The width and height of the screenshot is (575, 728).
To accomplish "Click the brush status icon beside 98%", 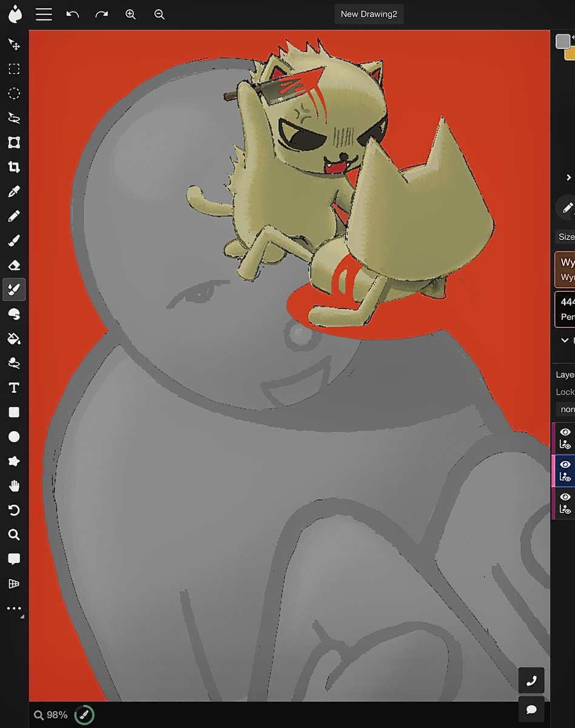I will [x=84, y=715].
